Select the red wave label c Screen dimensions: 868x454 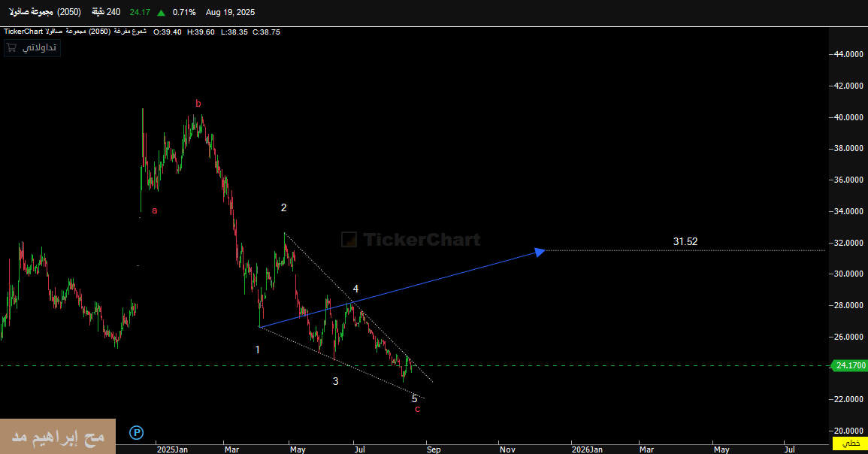417,409
